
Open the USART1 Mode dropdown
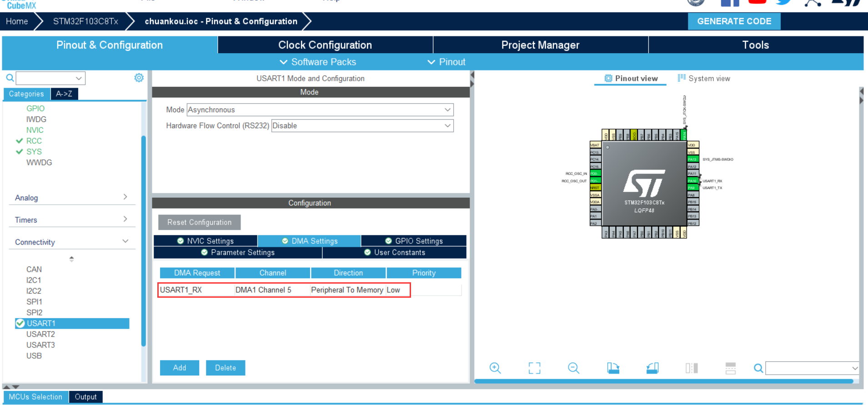(320, 110)
